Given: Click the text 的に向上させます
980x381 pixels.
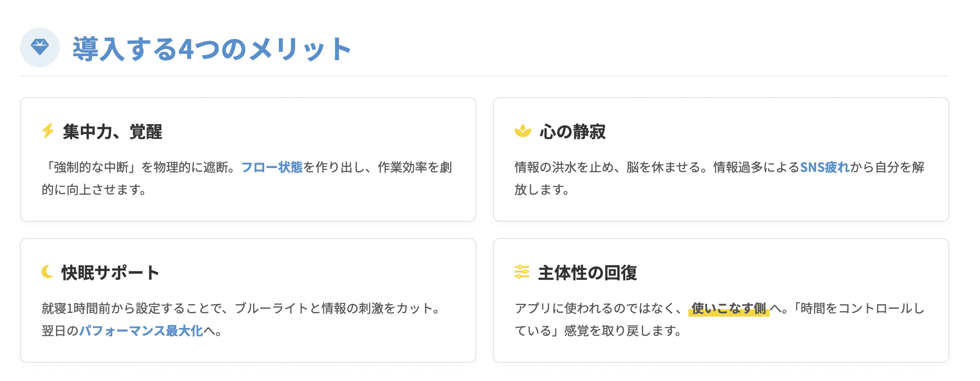Looking at the screenshot, I should tap(94, 190).
